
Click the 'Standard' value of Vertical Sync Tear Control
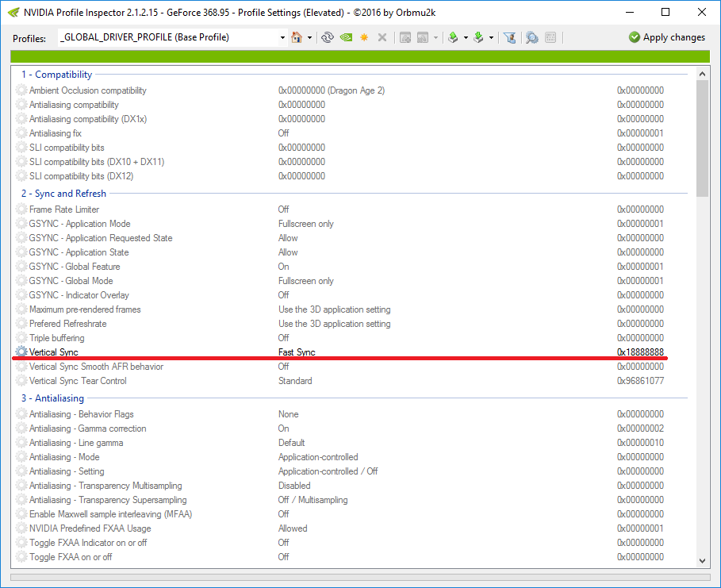295,381
